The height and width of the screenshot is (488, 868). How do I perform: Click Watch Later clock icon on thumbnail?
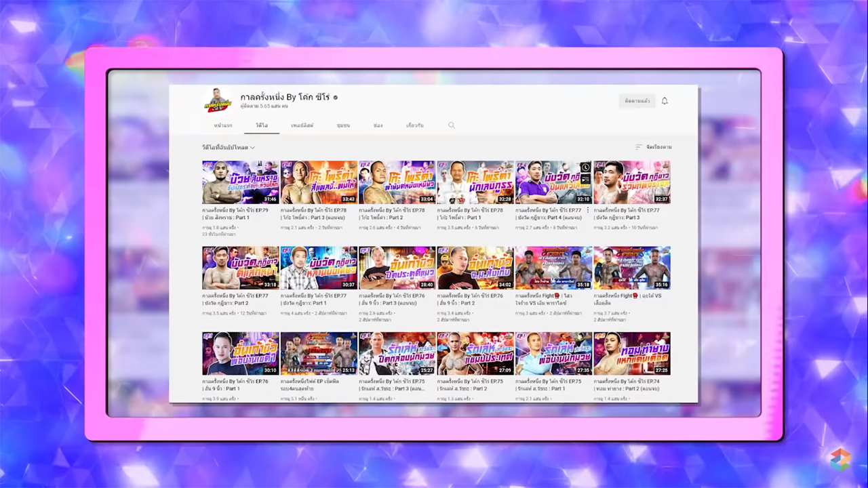click(x=586, y=167)
